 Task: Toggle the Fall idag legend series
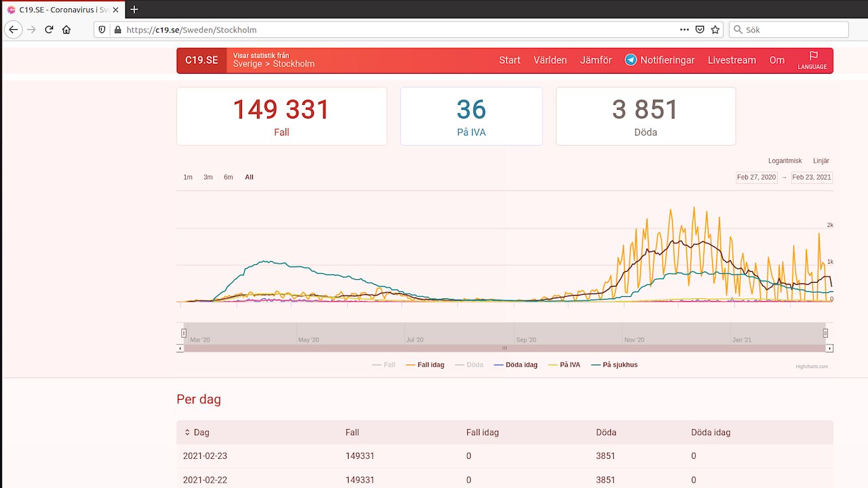pos(425,365)
